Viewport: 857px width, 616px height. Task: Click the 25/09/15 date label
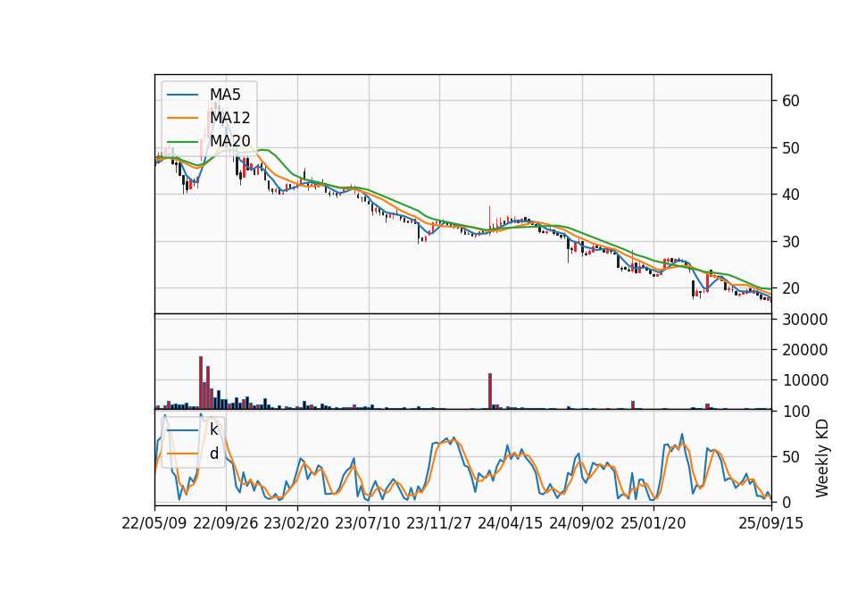pos(771,523)
